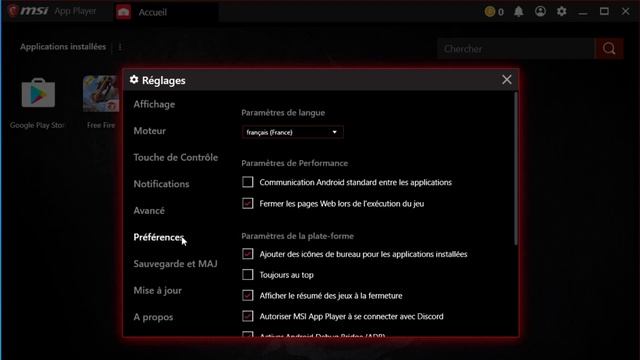This screenshot has height=360, width=640.
Task: Uncheck Fermer les pages Web lors de l'exécution
Action: point(247,203)
